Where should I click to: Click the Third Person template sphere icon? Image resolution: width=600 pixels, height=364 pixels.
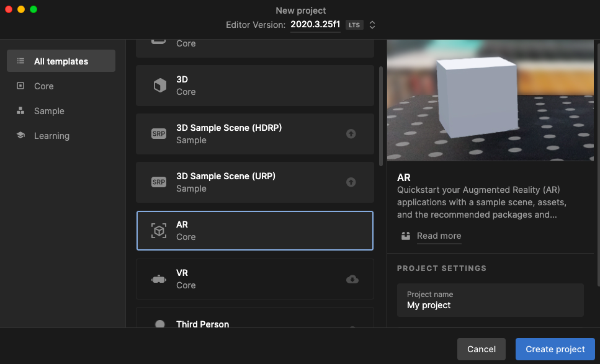(159, 324)
